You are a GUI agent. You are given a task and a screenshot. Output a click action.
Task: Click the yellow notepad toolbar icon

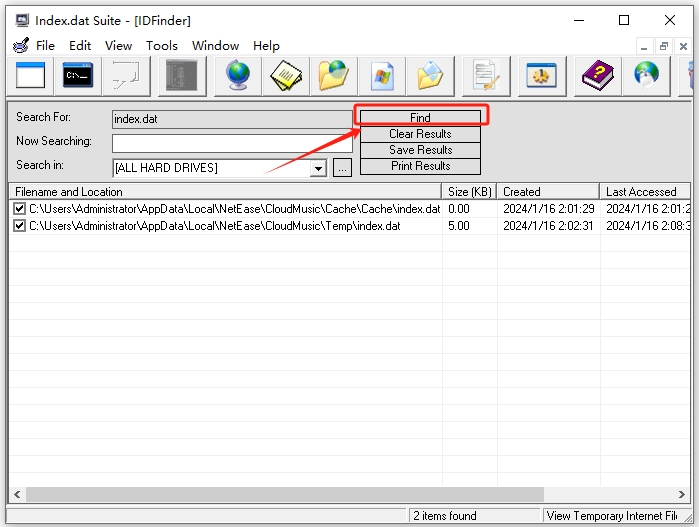point(286,76)
